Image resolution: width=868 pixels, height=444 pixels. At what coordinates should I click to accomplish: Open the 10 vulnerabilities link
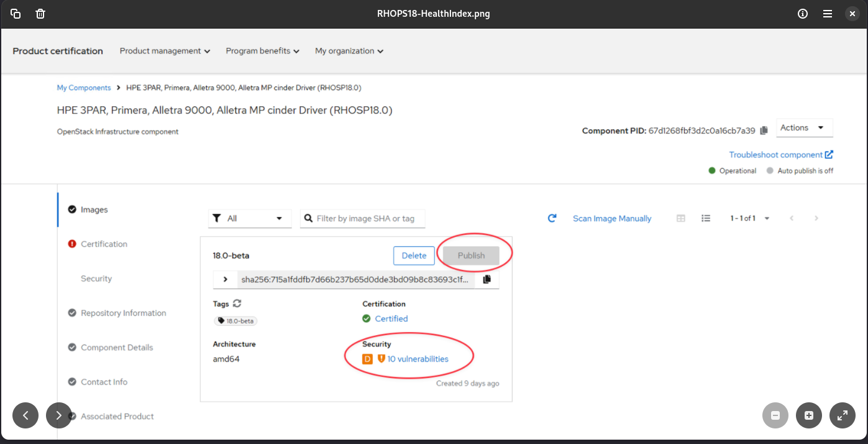click(418, 359)
